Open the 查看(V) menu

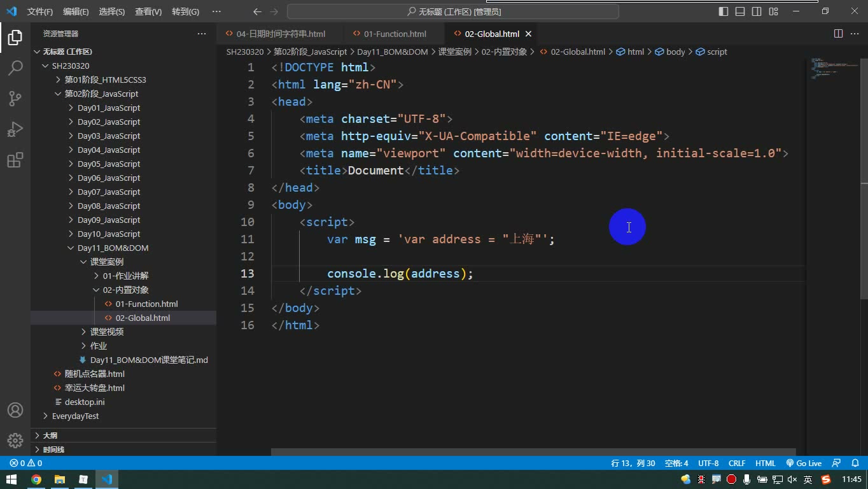pos(148,11)
